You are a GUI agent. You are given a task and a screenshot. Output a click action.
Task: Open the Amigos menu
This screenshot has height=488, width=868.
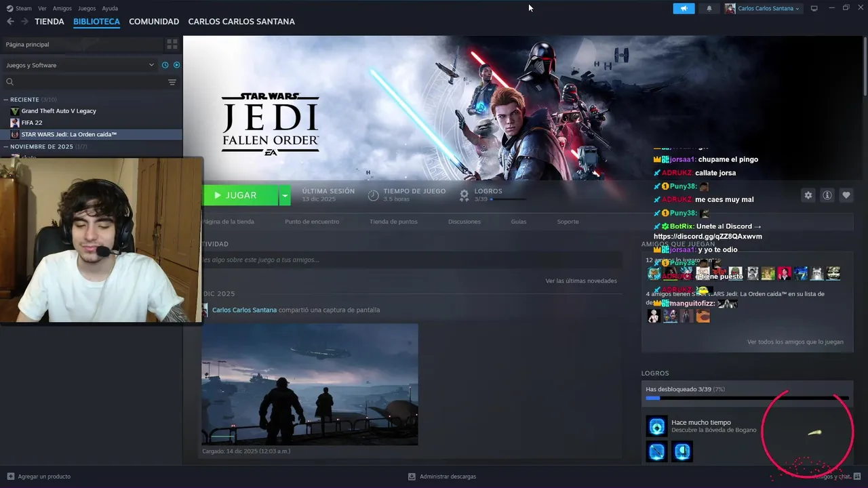click(62, 8)
